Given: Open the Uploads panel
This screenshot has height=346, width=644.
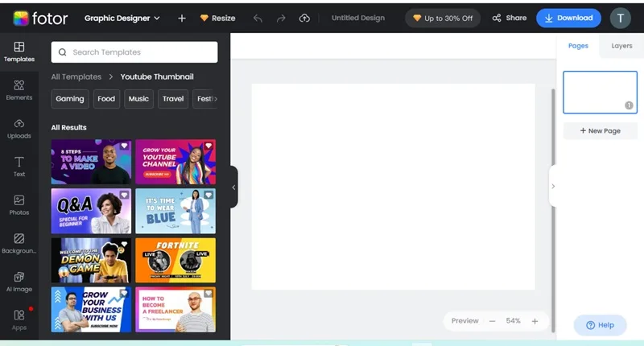Looking at the screenshot, I should click(x=19, y=129).
